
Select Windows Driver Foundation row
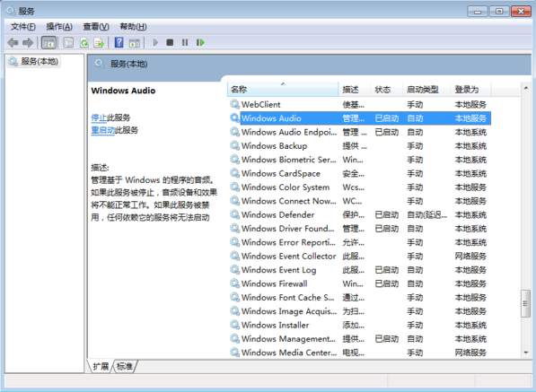[x=360, y=228]
